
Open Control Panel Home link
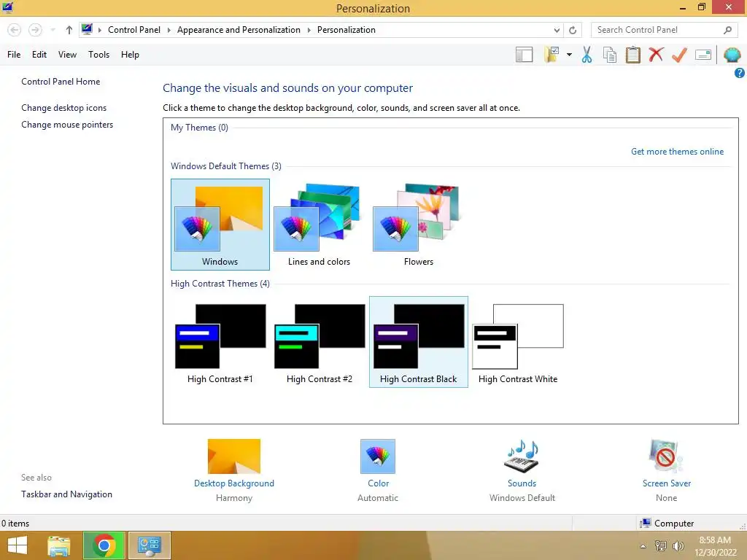tap(61, 82)
